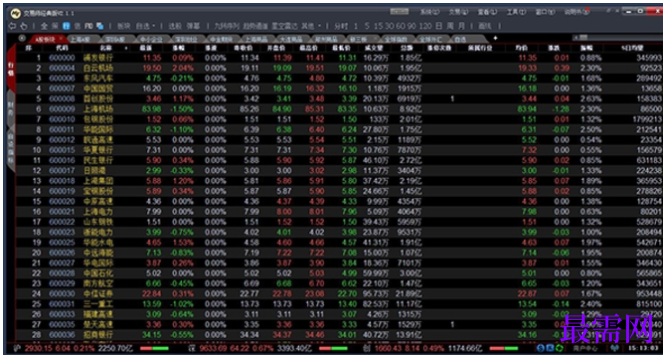Click the hand pointer toolbar icon
Image resolution: width=672 pixels, height=360 pixels.
click(x=24, y=26)
